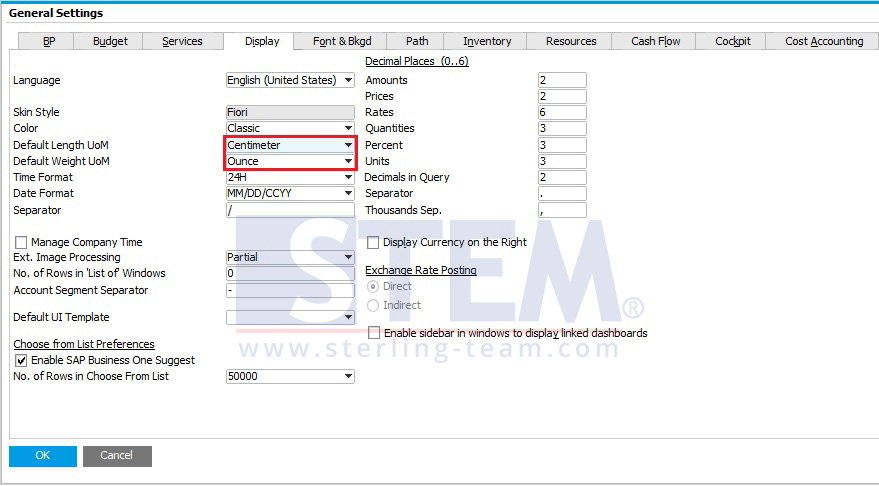This screenshot has height=486, width=879.
Task: Edit the Amounts decimal places field
Action: [562, 80]
